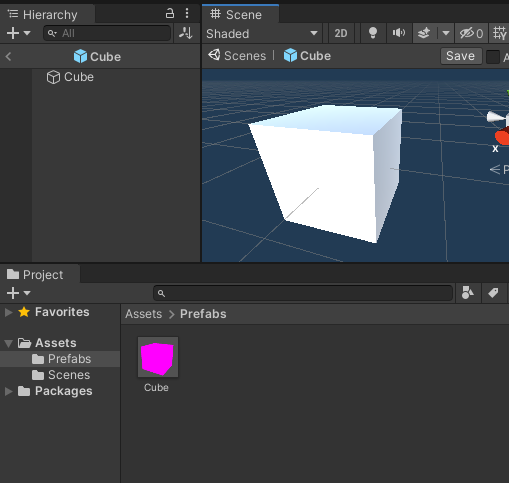Open the grid snapping settings icon

click(x=499, y=33)
